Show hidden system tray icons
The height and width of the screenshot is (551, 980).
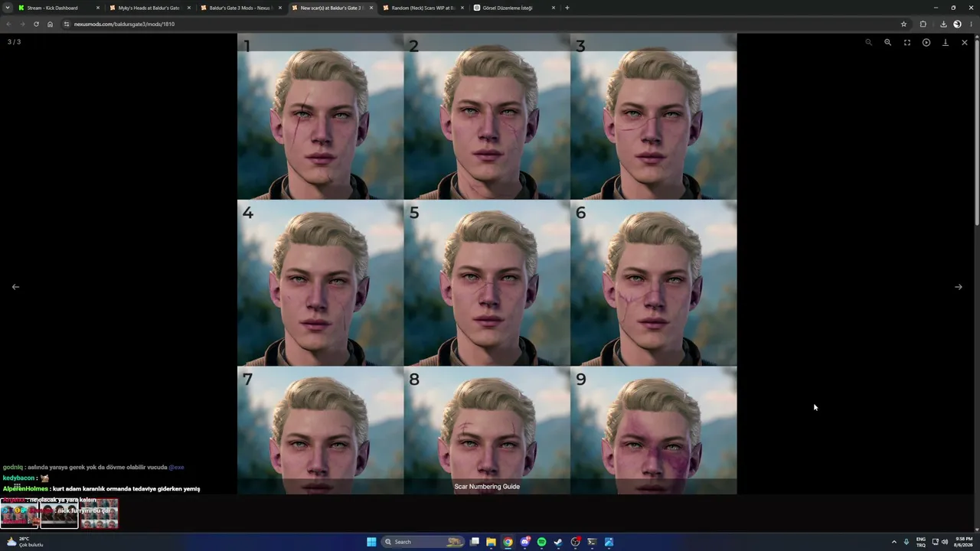click(893, 542)
